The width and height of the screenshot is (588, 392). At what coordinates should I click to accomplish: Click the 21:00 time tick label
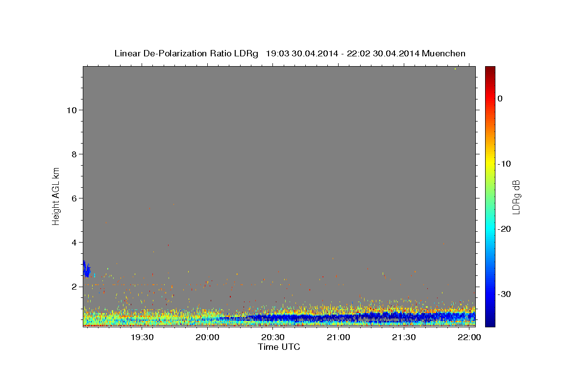click(x=338, y=338)
